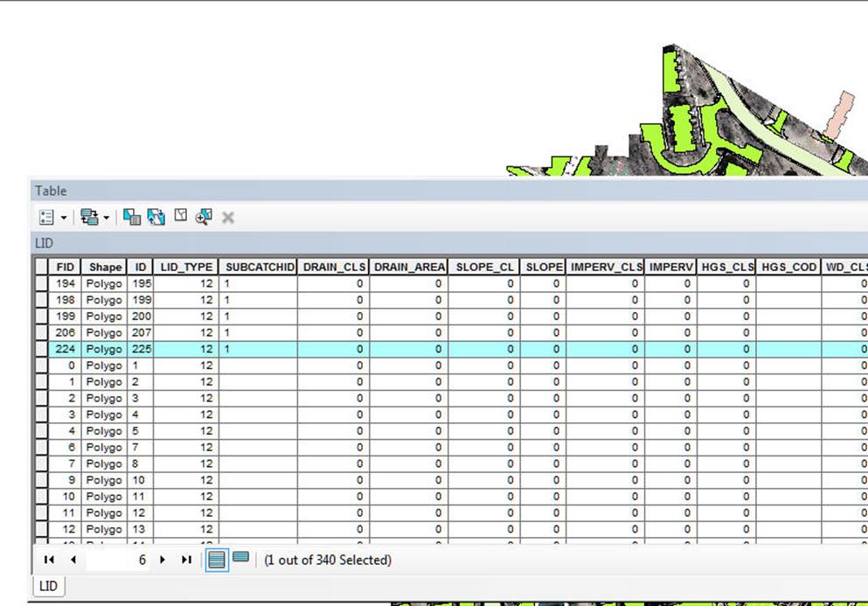
Task: Jump to the first record
Action: pyautogui.click(x=49, y=560)
